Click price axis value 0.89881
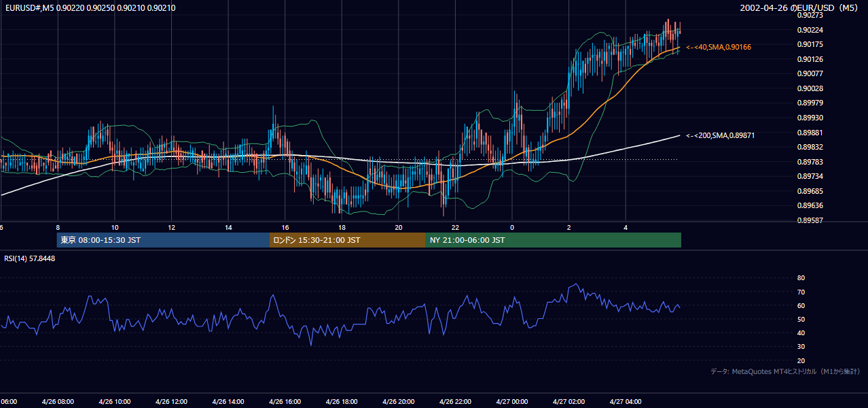The width and height of the screenshot is (868, 408). [x=810, y=133]
